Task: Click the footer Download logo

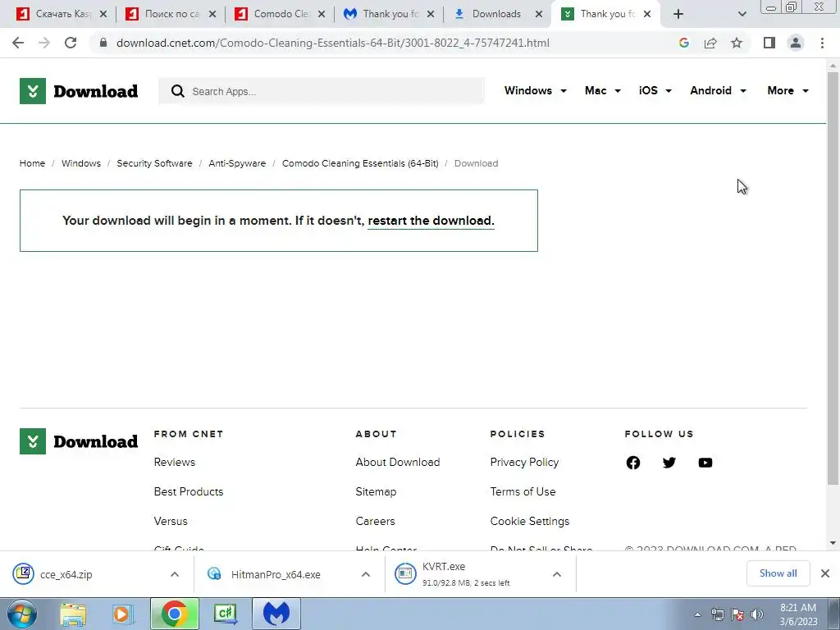Action: click(x=79, y=441)
